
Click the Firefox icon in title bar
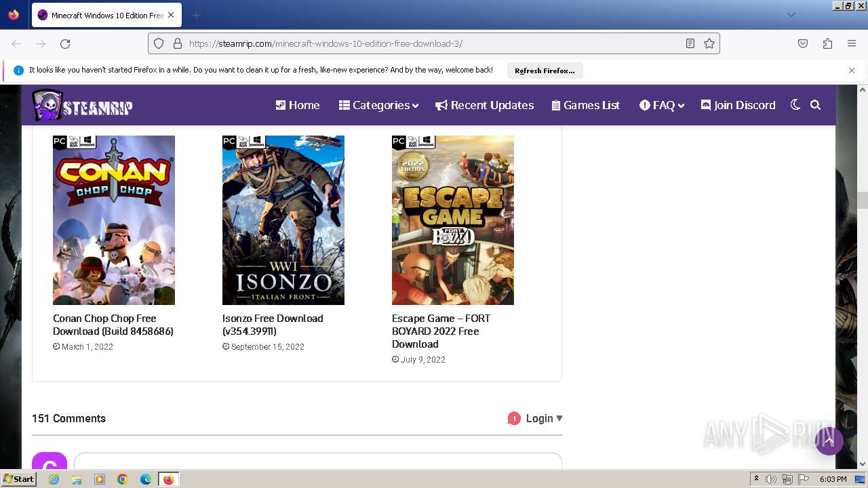coord(14,15)
